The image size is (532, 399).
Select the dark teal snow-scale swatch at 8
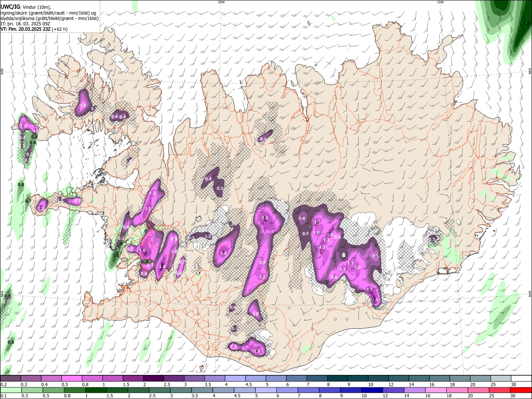337,379
